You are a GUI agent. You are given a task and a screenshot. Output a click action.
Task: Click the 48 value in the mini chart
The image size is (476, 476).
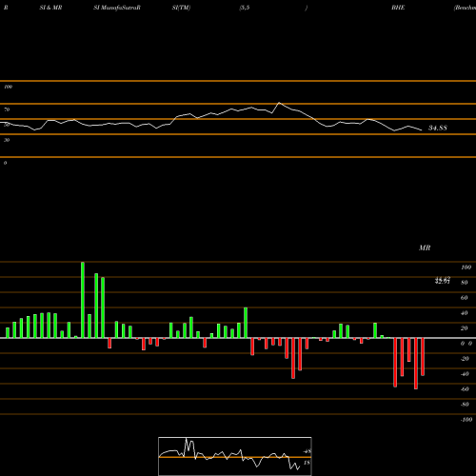coord(307,451)
